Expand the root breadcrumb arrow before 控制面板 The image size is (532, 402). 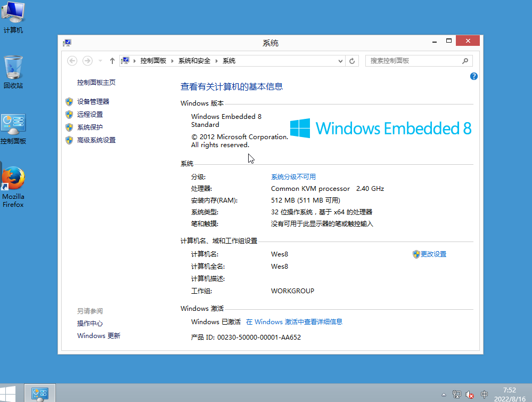coord(135,61)
